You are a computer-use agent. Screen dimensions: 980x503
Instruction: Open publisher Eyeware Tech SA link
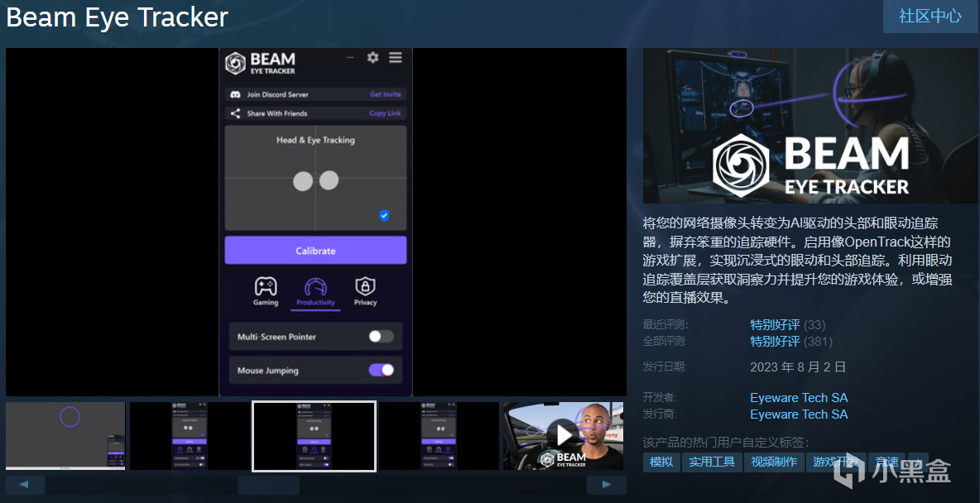coord(799,414)
